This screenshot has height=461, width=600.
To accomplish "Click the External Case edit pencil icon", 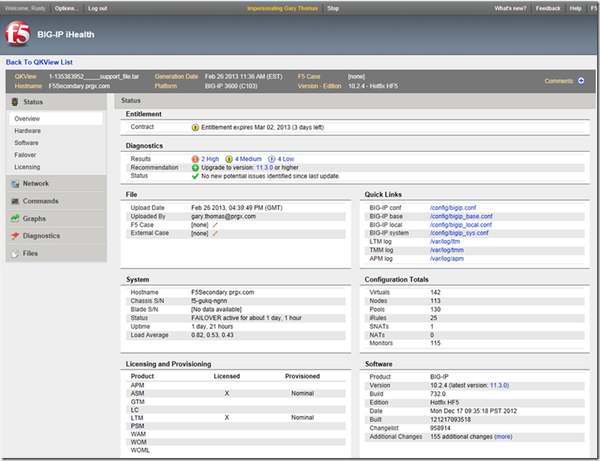I will click(214, 233).
